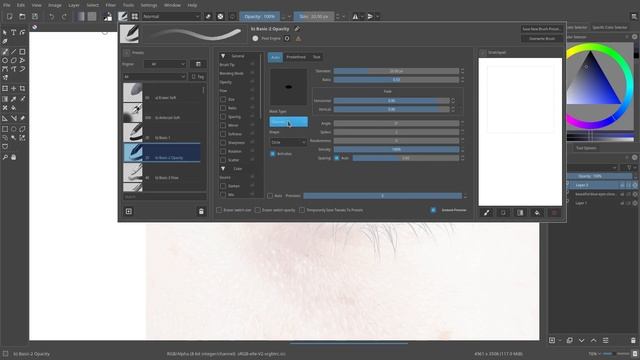The height and width of the screenshot is (360, 640).
Task: Click horizontal mirror tool icon
Action: click(355, 16)
